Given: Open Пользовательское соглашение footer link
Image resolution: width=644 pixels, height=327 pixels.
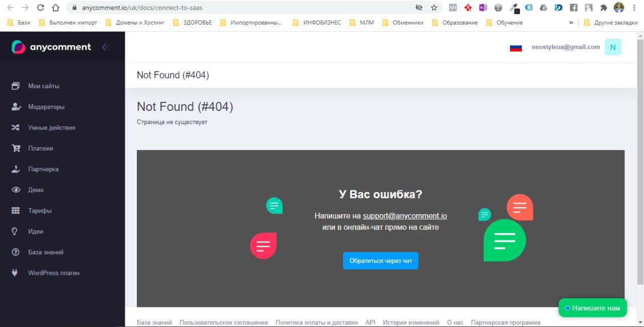Looking at the screenshot, I should click(224, 322).
